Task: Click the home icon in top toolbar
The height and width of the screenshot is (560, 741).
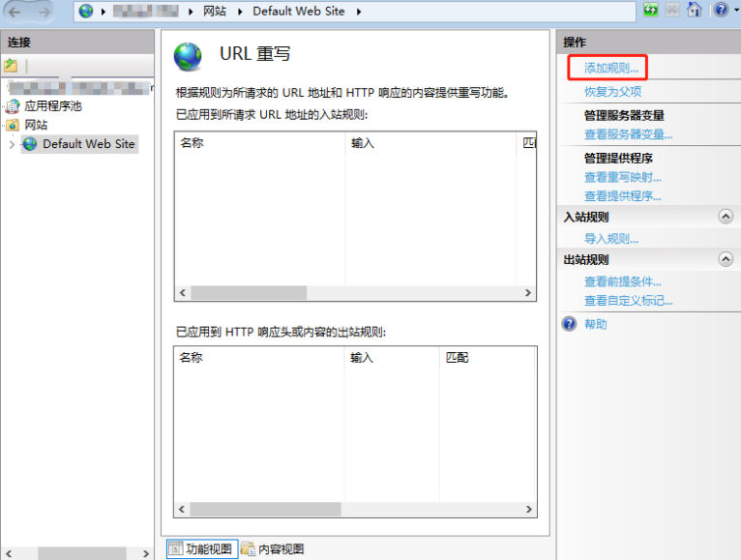Action: (x=695, y=11)
